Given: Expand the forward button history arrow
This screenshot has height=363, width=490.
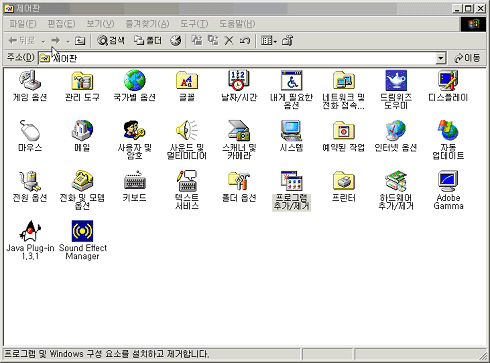Looking at the screenshot, I should coord(68,41).
